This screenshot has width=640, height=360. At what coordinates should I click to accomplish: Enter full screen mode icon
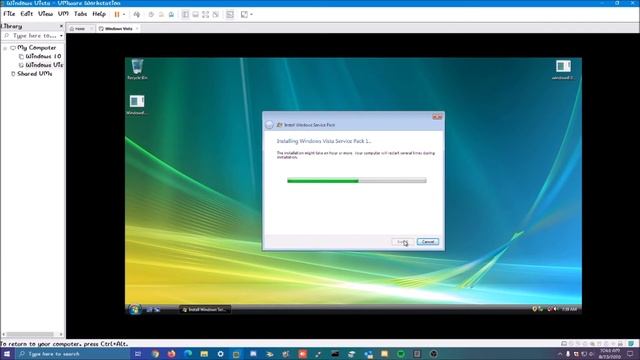tap(206, 14)
